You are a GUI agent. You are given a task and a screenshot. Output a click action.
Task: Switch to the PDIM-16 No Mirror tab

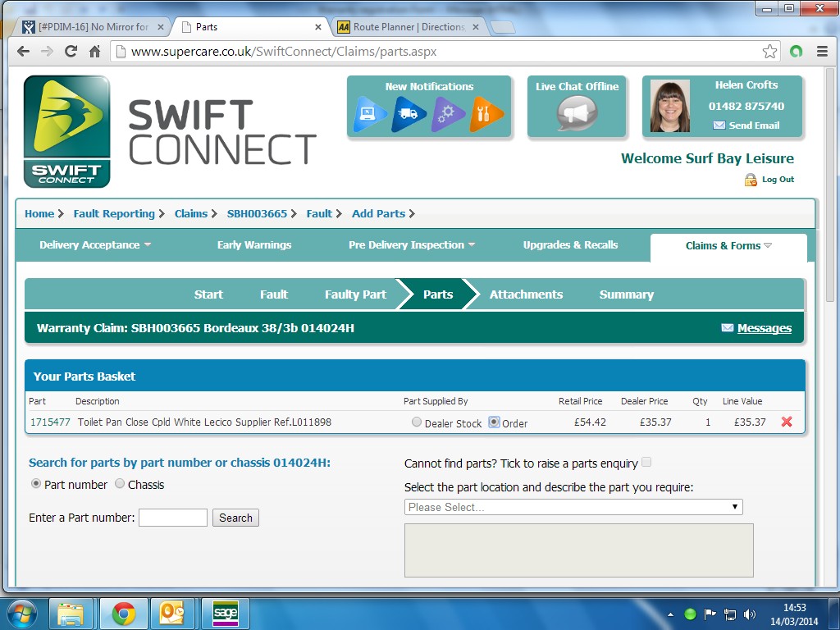(92, 27)
